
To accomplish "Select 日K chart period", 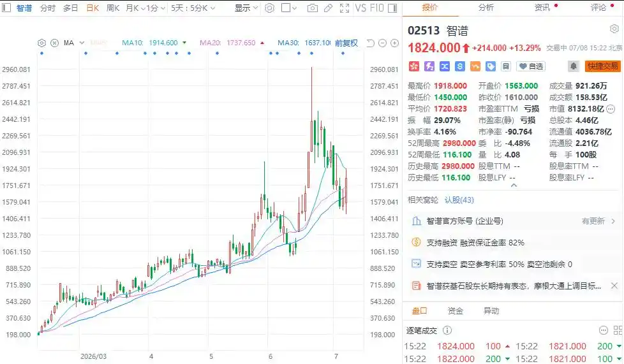I will [93, 8].
